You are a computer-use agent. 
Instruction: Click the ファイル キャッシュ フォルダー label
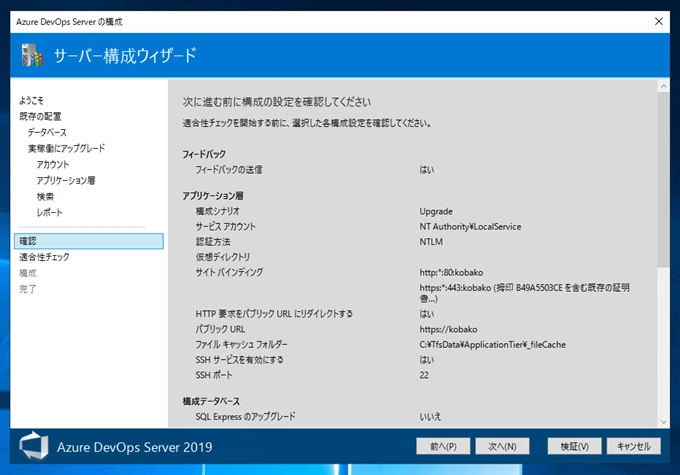coord(241,344)
